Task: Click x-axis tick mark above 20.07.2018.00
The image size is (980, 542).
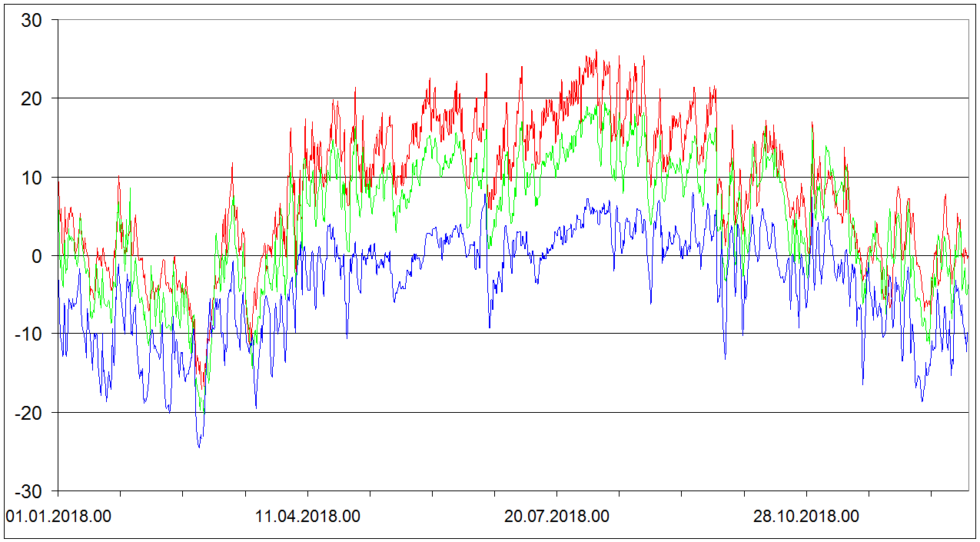Action: click(x=557, y=494)
